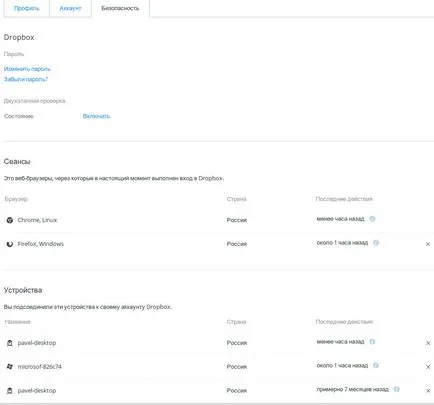The image size is (434, 405).
Task: Click the Состояние label
Action: pyautogui.click(x=19, y=116)
